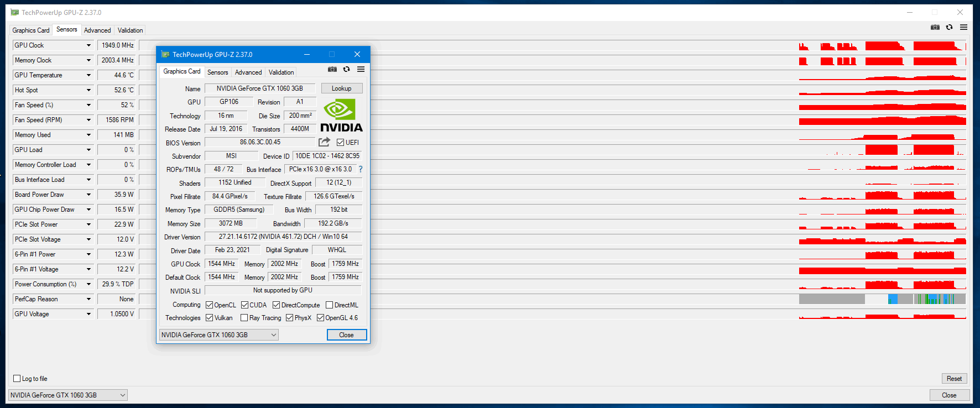980x408 pixels.
Task: Open the GPU Temperature sensor dropdown
Action: pos(88,75)
